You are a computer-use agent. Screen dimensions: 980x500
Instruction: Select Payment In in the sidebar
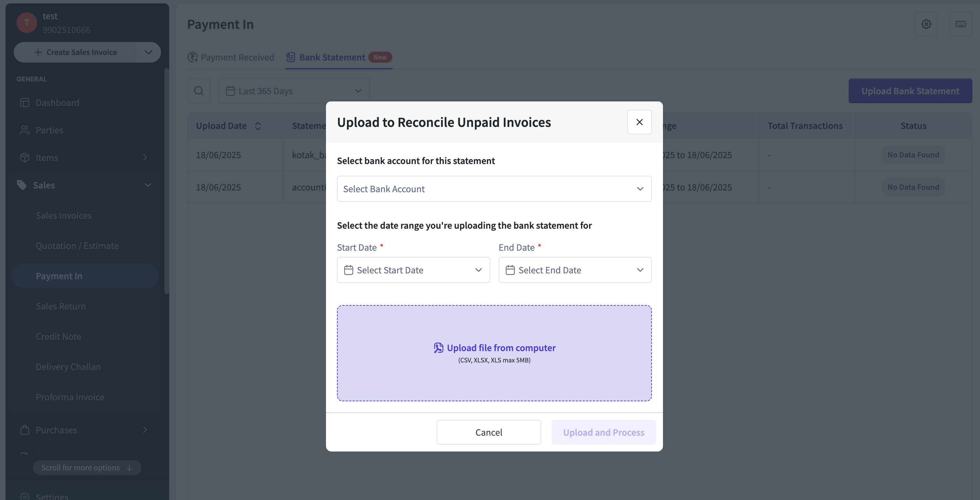click(x=85, y=275)
